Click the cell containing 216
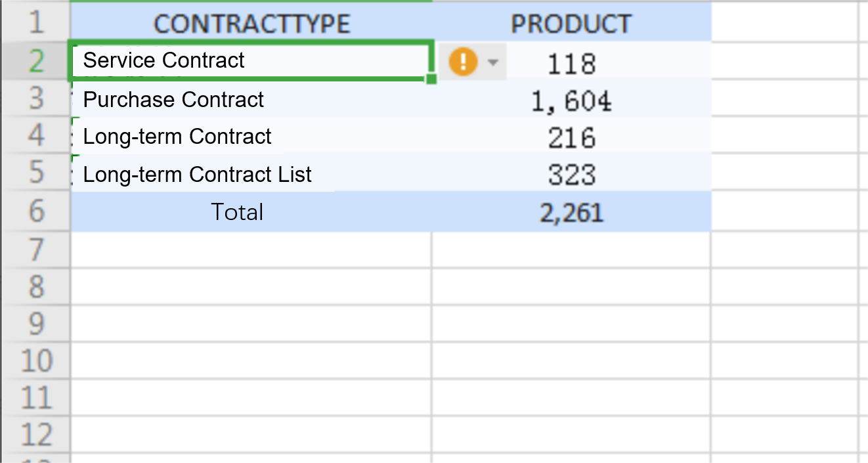This screenshot has height=463, width=868. [571, 137]
